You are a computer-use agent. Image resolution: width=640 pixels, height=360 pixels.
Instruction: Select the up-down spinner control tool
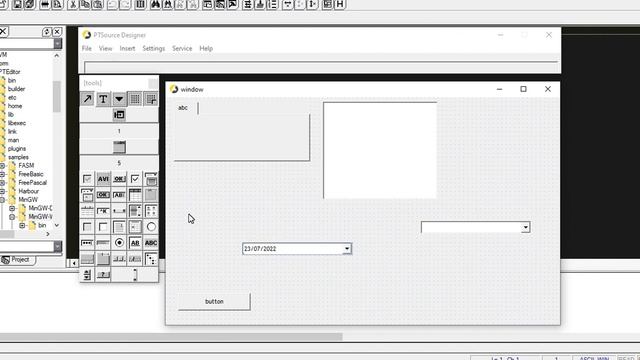point(87,275)
